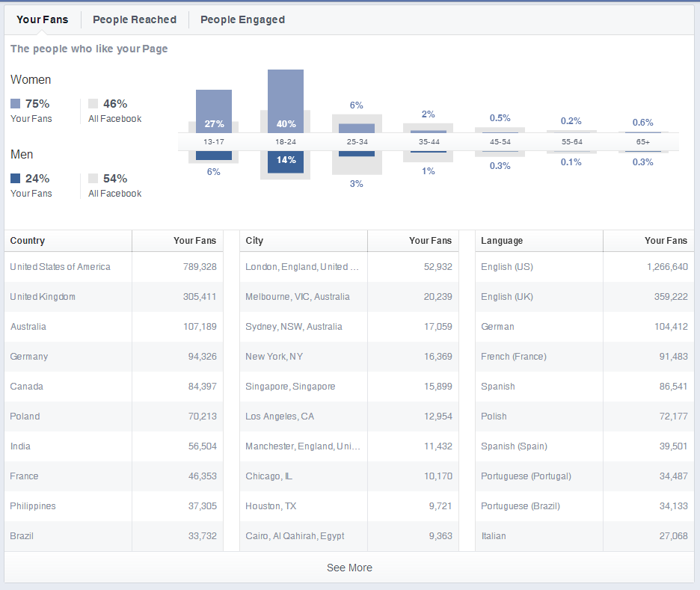Click Canada in the Country table
Image resolution: width=700 pixels, height=590 pixels.
click(27, 387)
